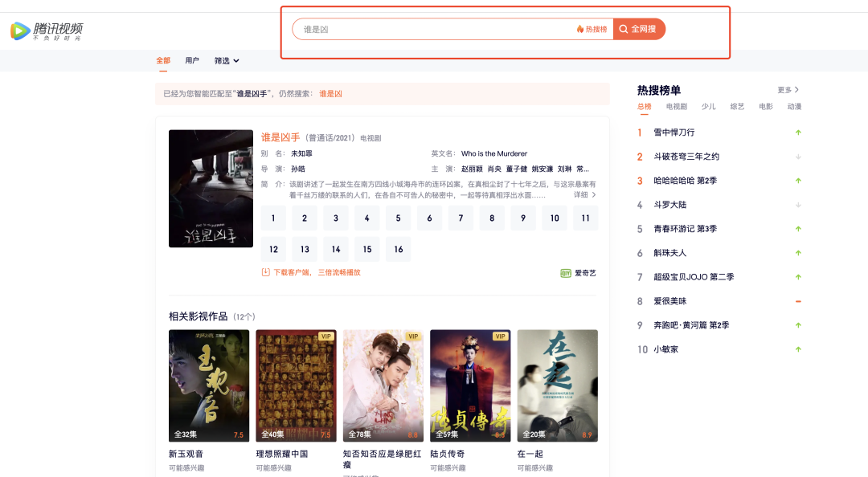Image resolution: width=868 pixels, height=477 pixels.
Task: Toggle to the 电视剧 hot search category
Action: coord(678,105)
